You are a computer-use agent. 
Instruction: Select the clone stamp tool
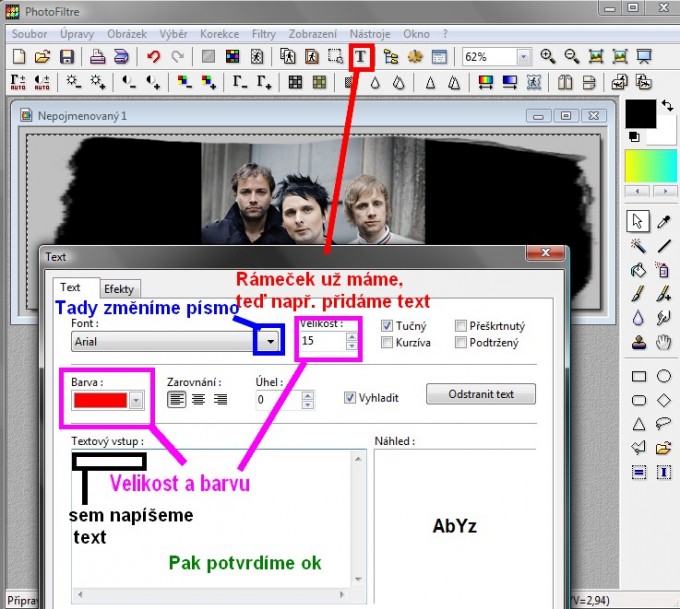point(639,343)
